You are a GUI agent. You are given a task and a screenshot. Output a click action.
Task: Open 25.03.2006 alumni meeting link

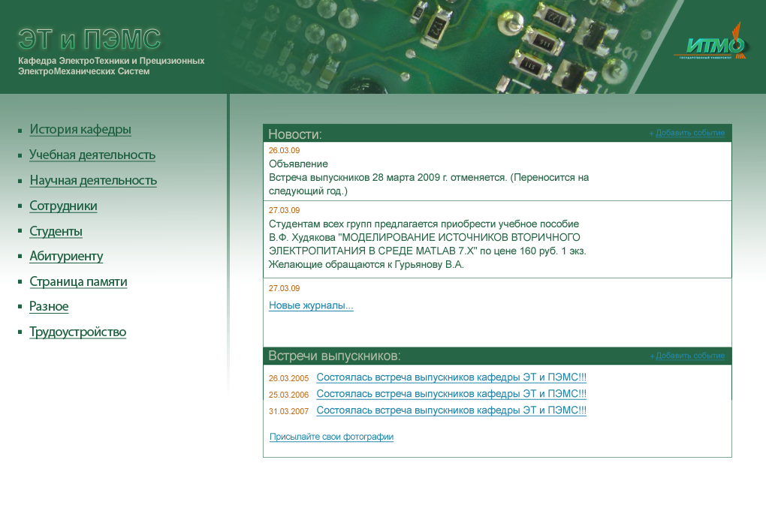click(x=451, y=394)
